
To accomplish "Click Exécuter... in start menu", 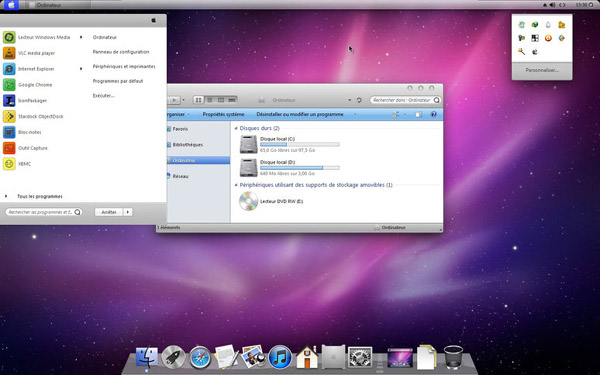I will [104, 95].
